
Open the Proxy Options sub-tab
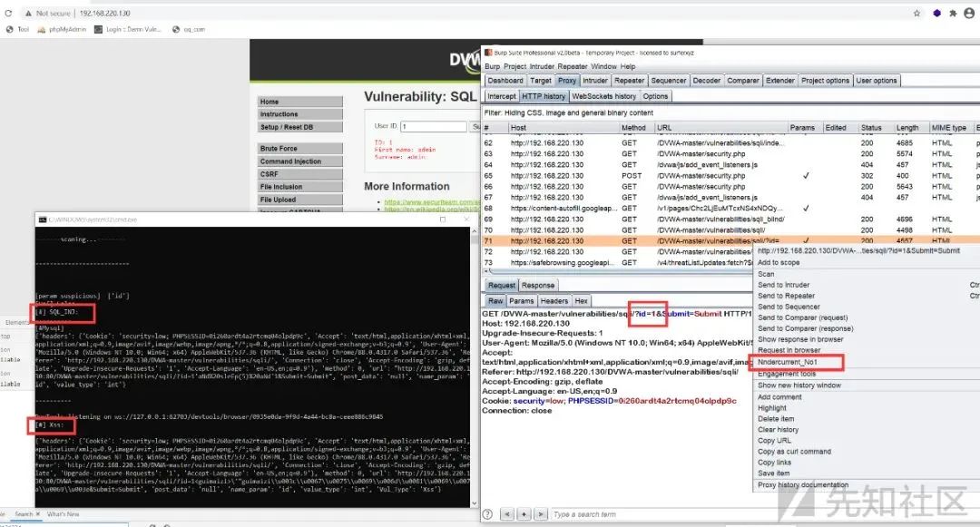coord(656,96)
